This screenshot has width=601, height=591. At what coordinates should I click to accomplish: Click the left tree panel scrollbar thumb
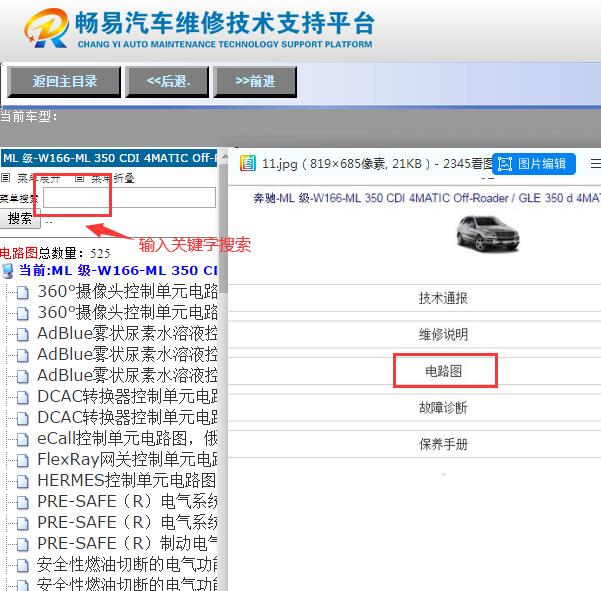224,228
